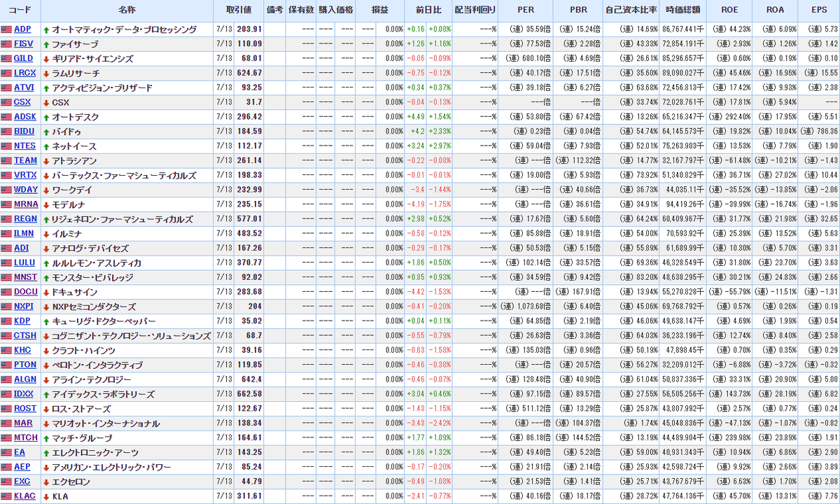840x504 pixels.
Task: Click the PBR column header
Action: pos(577,10)
